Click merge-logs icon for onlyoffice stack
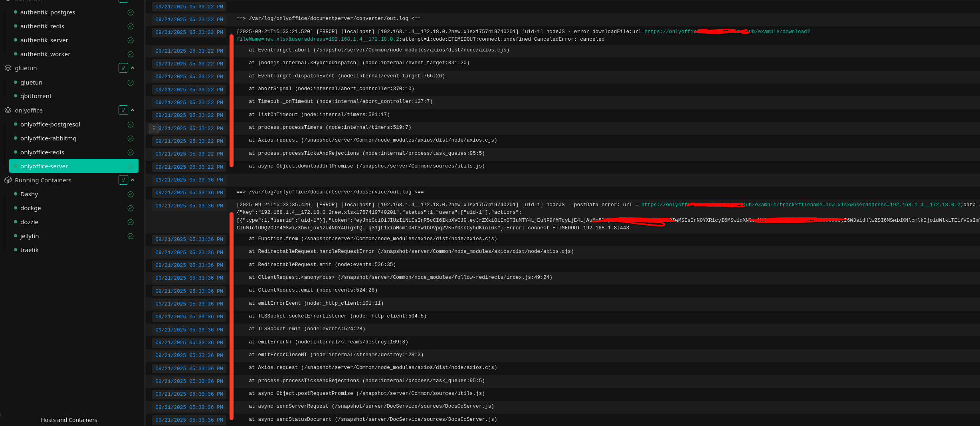This screenshot has width=980, height=426. [123, 110]
